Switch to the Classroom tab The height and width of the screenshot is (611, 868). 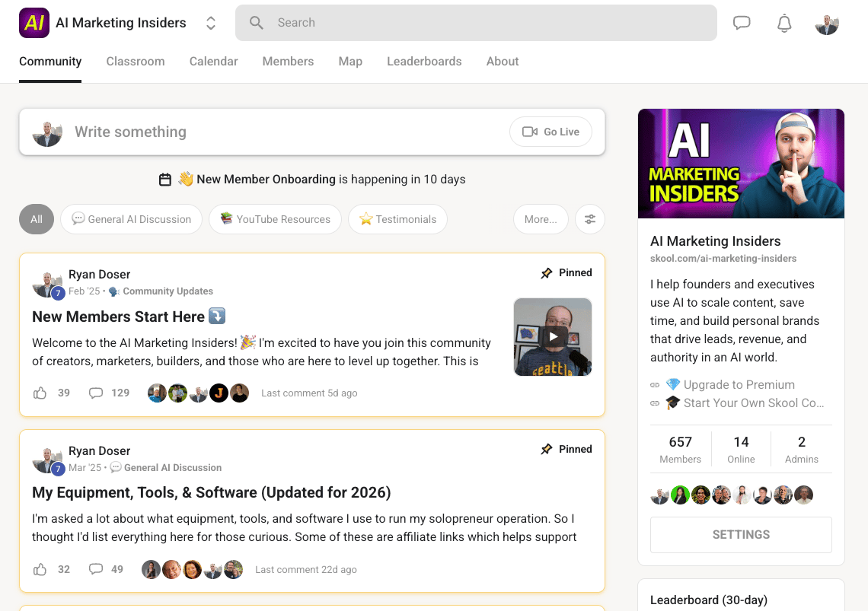(136, 62)
